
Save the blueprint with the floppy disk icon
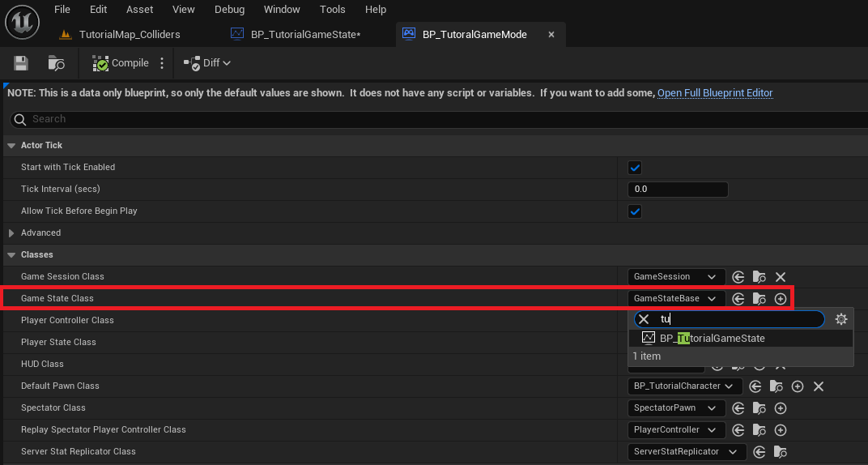[x=21, y=63]
